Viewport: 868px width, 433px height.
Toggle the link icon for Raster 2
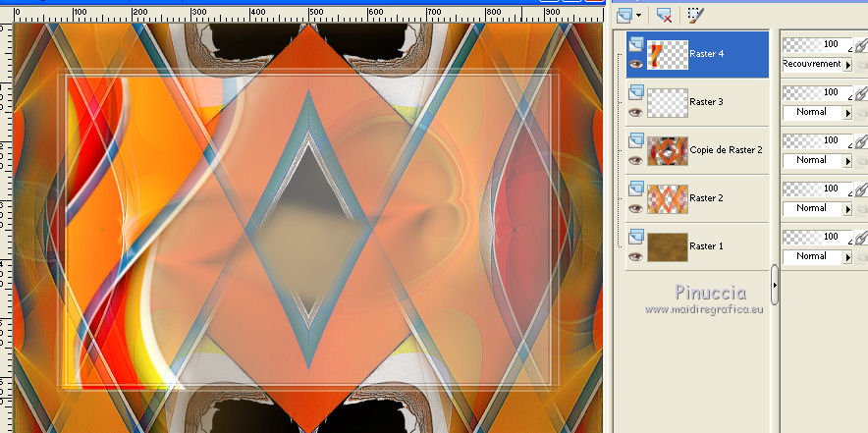click(861, 189)
